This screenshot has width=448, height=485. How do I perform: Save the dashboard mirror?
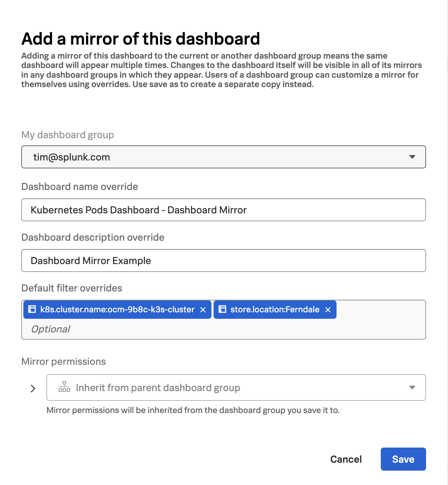pos(403,459)
